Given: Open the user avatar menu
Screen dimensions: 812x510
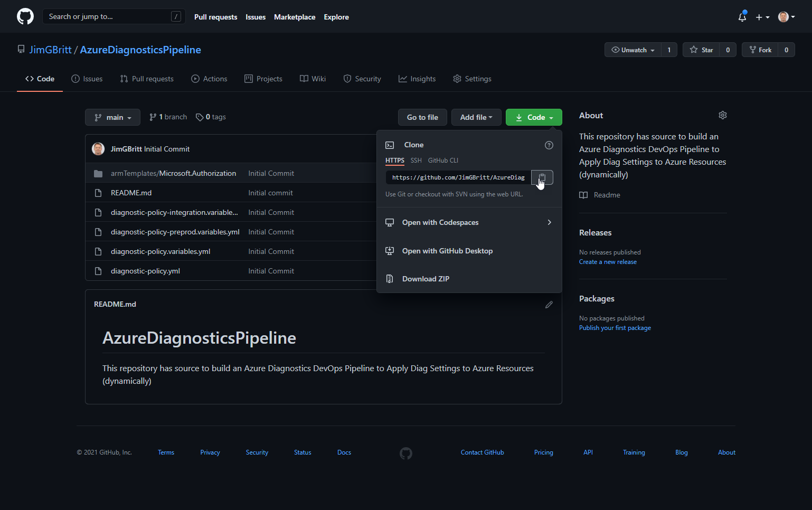Looking at the screenshot, I should 786,17.
